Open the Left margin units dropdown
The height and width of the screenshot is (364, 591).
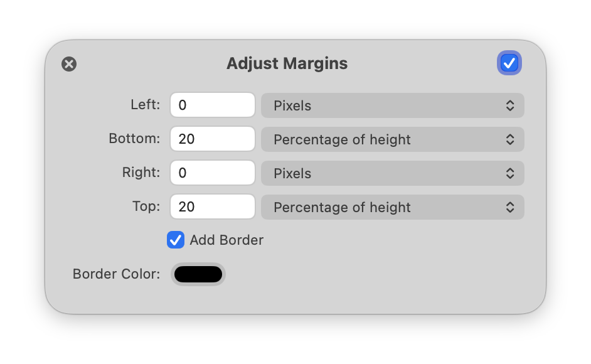(392, 105)
